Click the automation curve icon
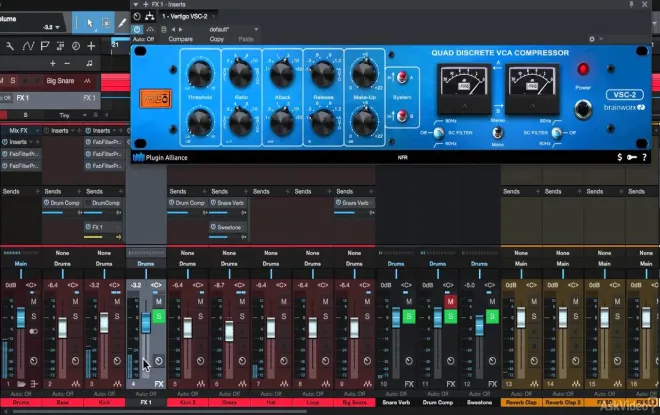The image size is (660, 415). [x=28, y=46]
